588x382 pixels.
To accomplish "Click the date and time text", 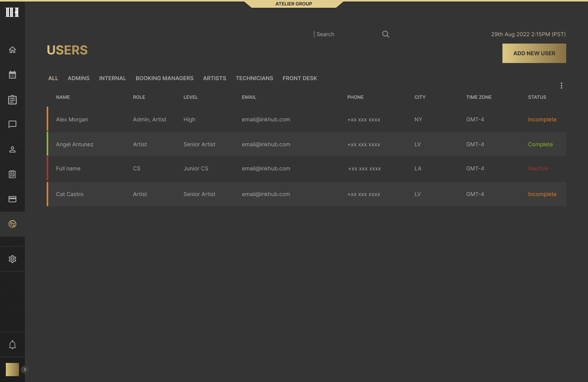I will (x=528, y=34).
